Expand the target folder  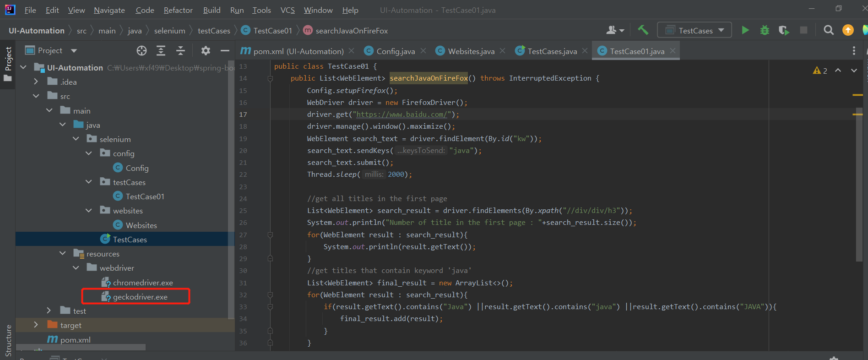click(x=36, y=325)
